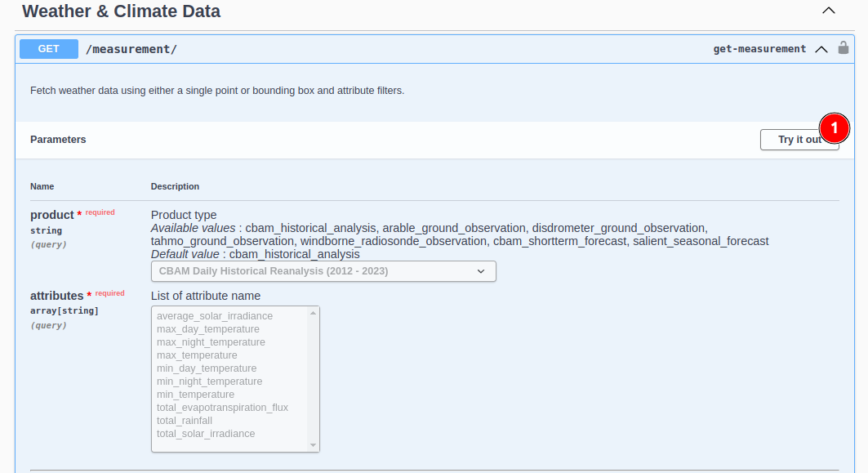This screenshot has width=868, height=473.
Task: Select min_day_temperature attribute
Action: tap(207, 368)
